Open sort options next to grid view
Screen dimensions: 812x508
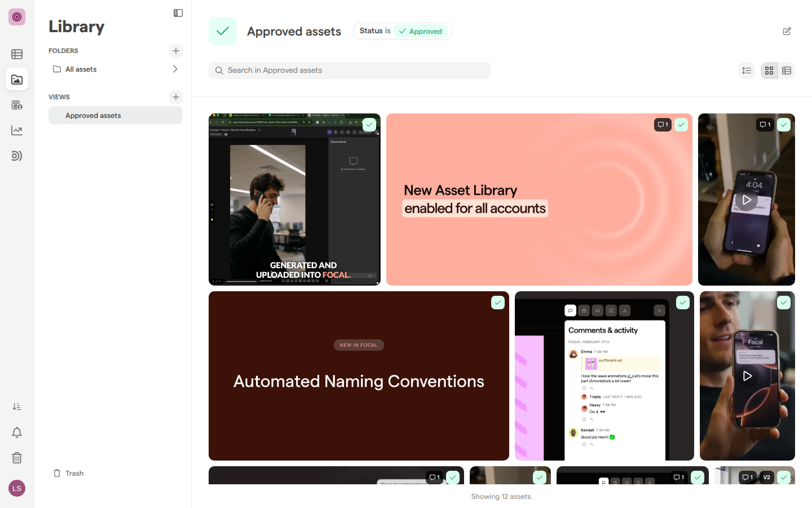tap(747, 71)
